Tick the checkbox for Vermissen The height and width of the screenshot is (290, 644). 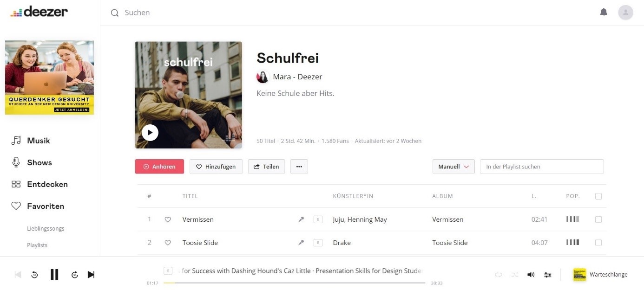click(x=598, y=219)
